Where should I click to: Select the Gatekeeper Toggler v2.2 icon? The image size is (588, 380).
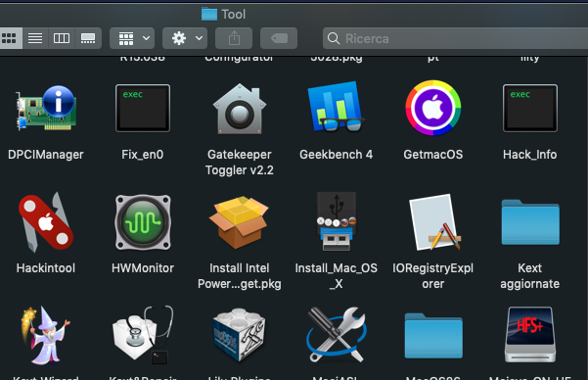(240, 109)
